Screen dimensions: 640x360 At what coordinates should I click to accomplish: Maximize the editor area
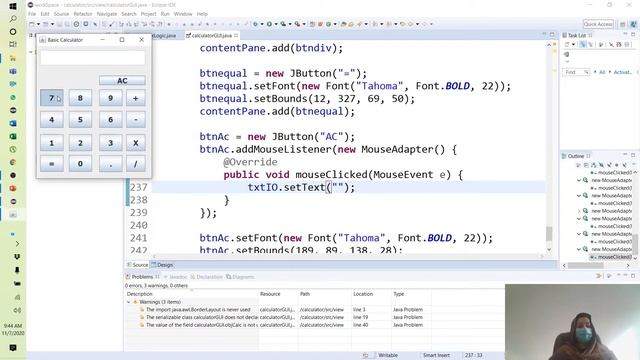pos(552,35)
